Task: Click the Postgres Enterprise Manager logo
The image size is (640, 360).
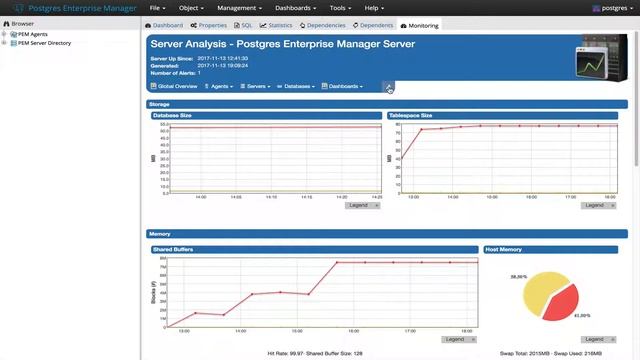Action: (76, 8)
